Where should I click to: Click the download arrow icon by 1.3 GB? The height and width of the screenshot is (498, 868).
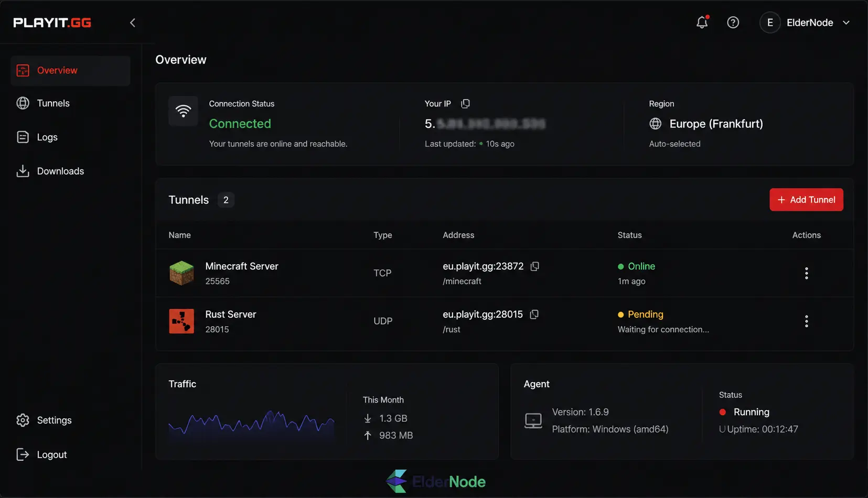click(x=368, y=418)
